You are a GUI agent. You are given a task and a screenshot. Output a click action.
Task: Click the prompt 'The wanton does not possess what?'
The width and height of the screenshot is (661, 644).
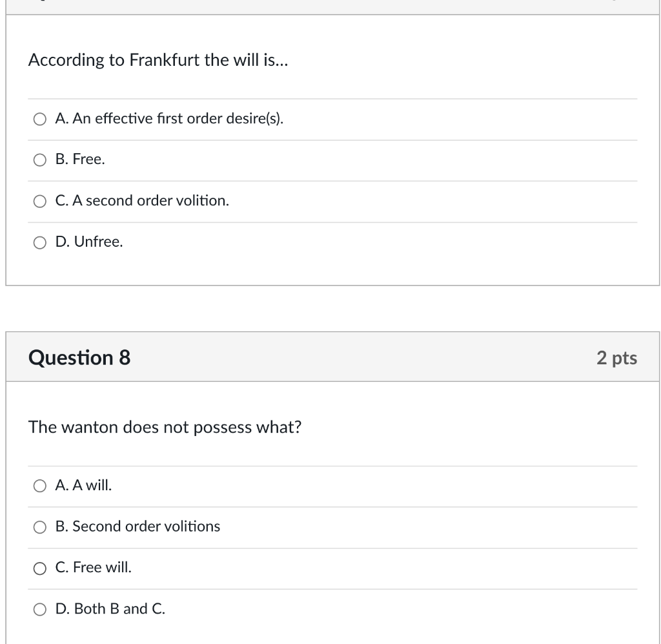[x=165, y=428]
